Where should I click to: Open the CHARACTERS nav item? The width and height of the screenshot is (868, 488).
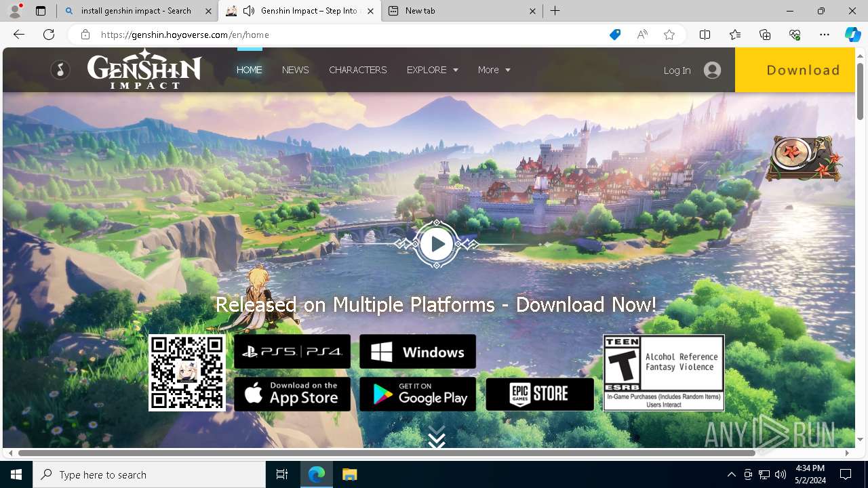(x=358, y=70)
